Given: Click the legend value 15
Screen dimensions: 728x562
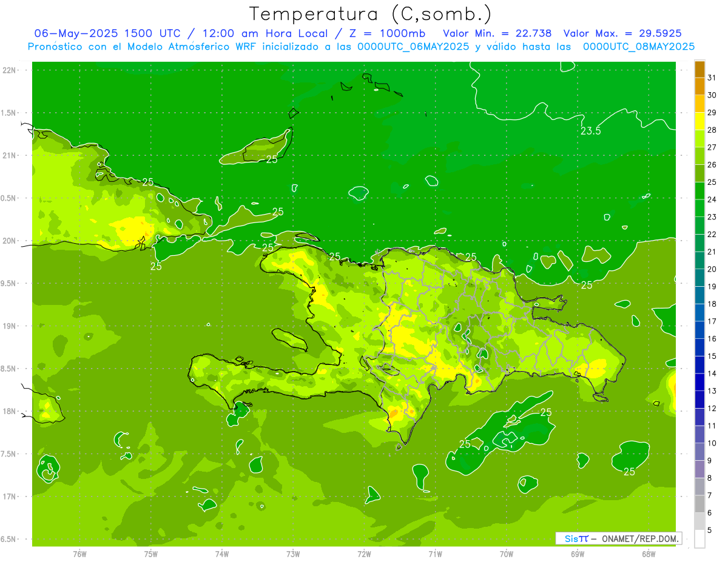Looking at the screenshot, I should tap(712, 356).
